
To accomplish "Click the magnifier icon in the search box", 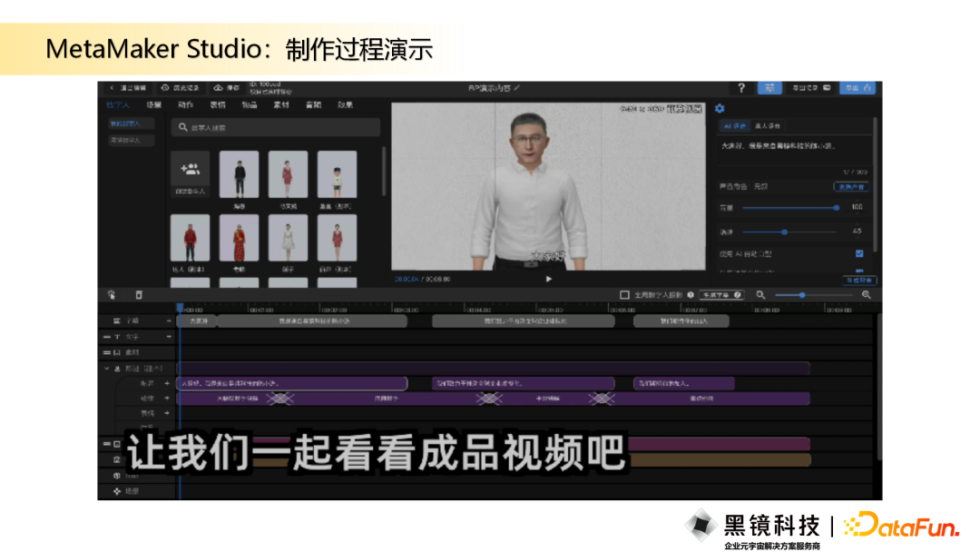I will (182, 127).
